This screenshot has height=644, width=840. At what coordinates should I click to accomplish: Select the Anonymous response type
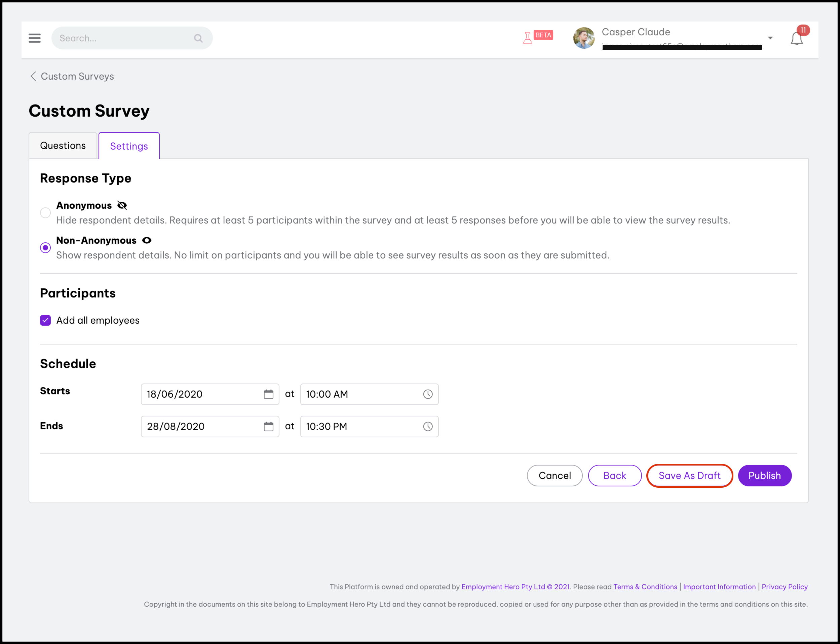click(x=45, y=213)
